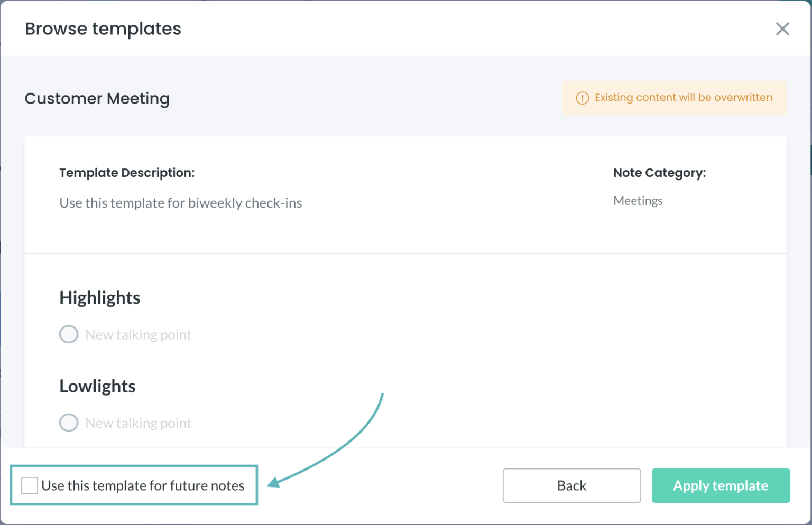The width and height of the screenshot is (812, 525).
Task: Tick the Lowlights talking point circle
Action: [x=69, y=423]
